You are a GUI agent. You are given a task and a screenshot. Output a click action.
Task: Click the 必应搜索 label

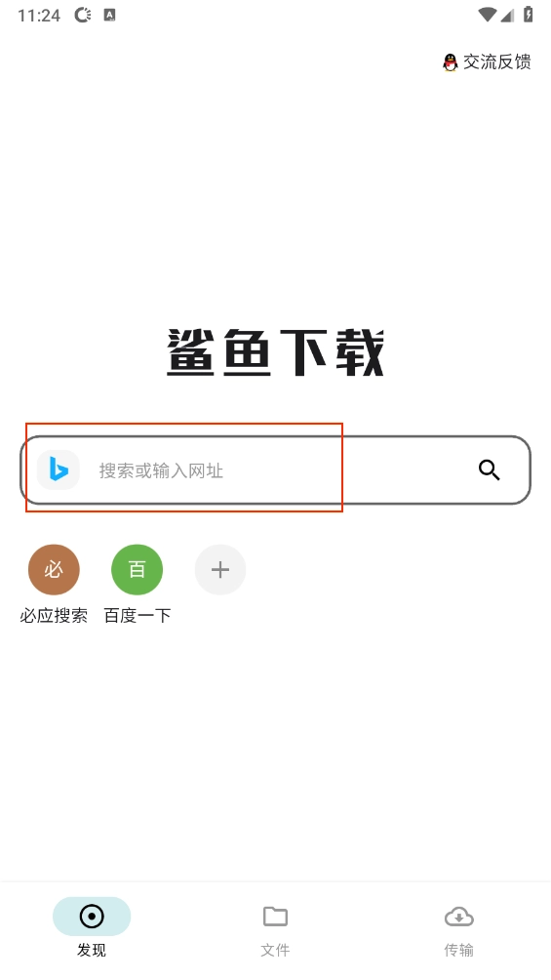54,616
